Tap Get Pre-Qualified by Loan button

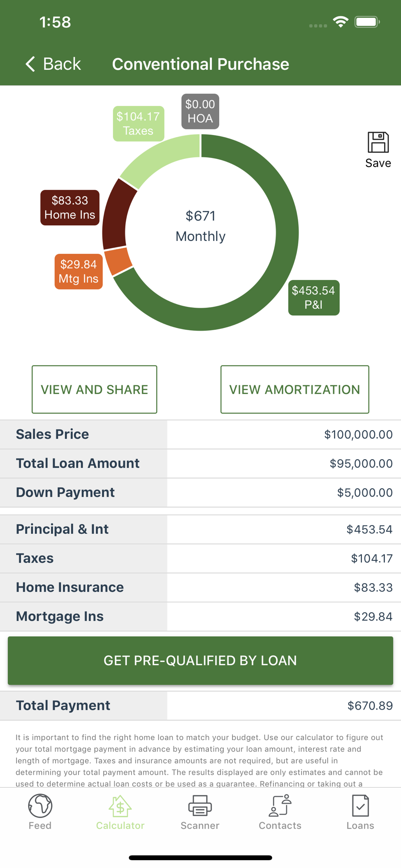click(200, 661)
